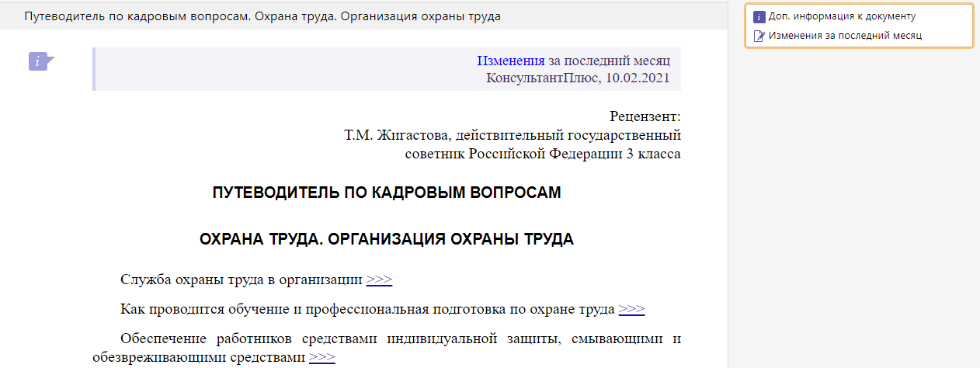Open >>> link after 'подготовка по охране труда'
The width and height of the screenshot is (980, 368).
click(631, 309)
